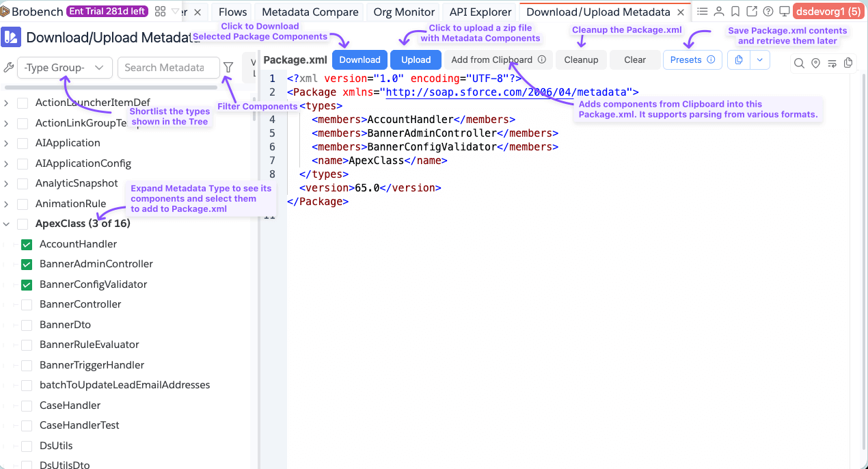The width and height of the screenshot is (868, 469).
Task: Open the apps grid icon near Brobench
Action: [161, 12]
